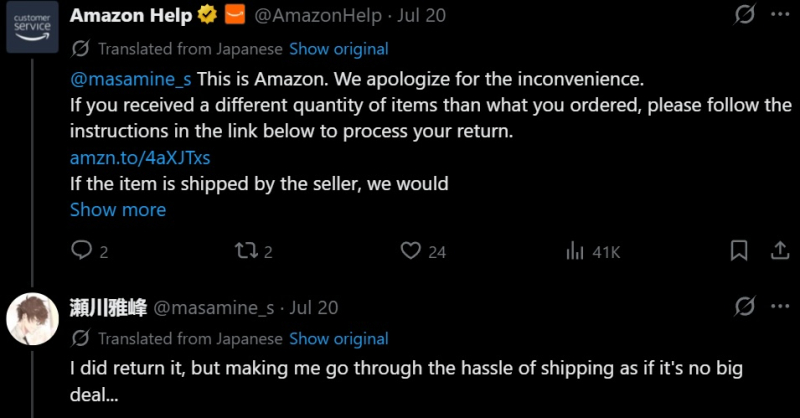Click the Grok icon on the Amazon Help tweet
This screenshot has height=418, width=800.
(x=744, y=14)
